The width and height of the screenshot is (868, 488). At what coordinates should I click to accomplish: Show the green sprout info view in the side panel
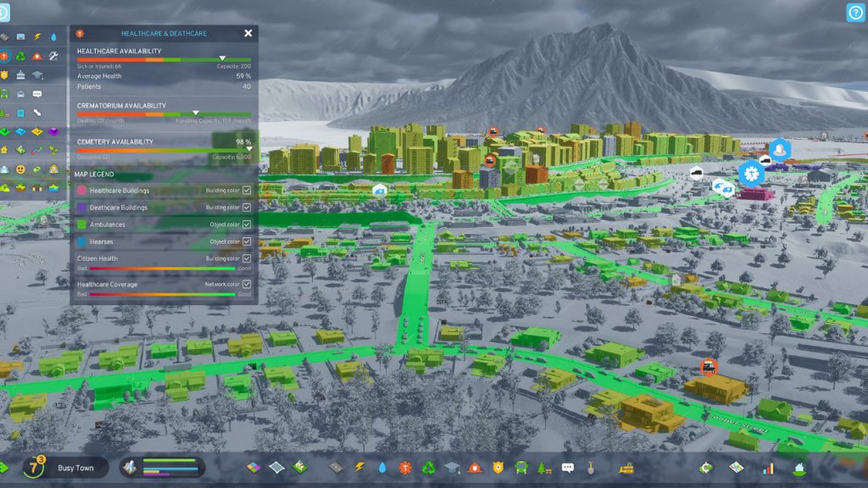tap(53, 151)
